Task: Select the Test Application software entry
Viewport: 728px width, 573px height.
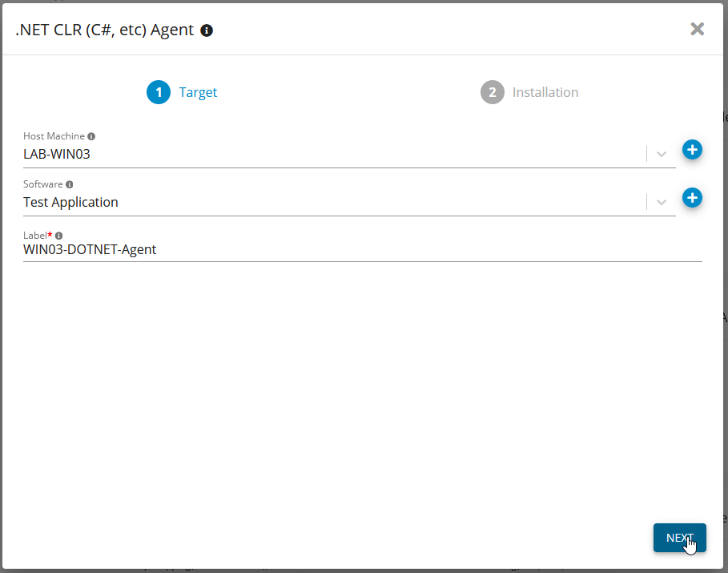Action: [x=70, y=202]
